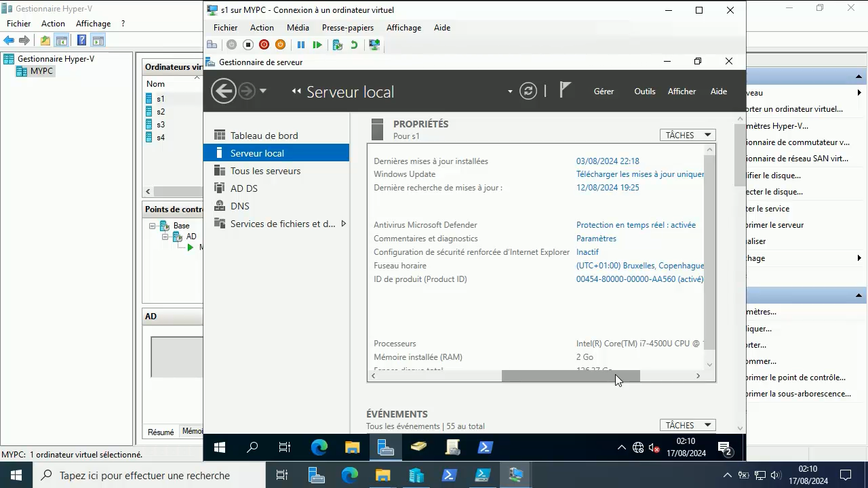Open the Outils menu in Server Manager

coord(644,91)
